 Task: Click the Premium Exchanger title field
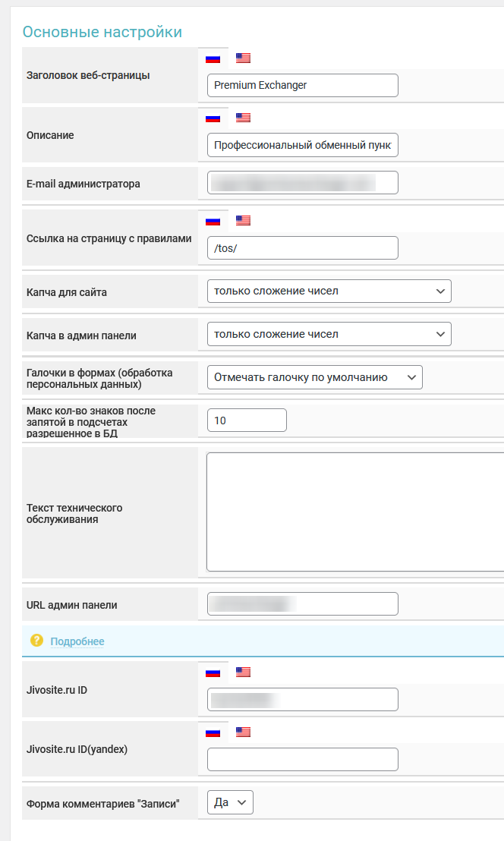302,85
